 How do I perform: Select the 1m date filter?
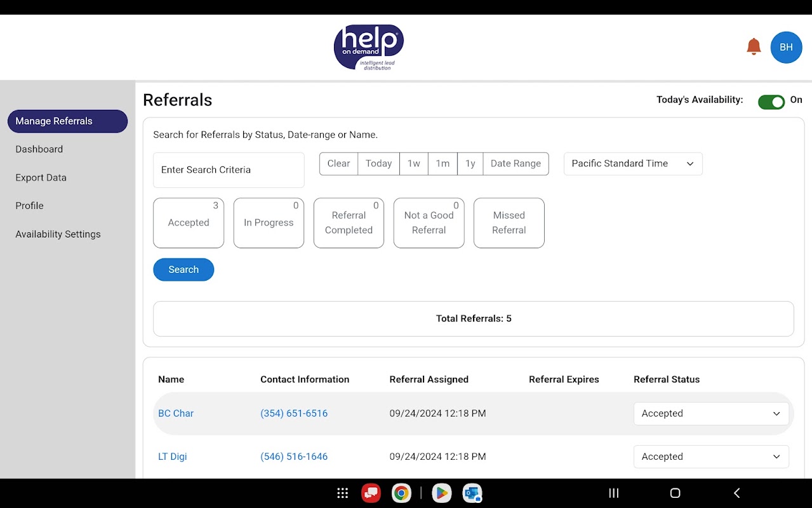tap(443, 164)
